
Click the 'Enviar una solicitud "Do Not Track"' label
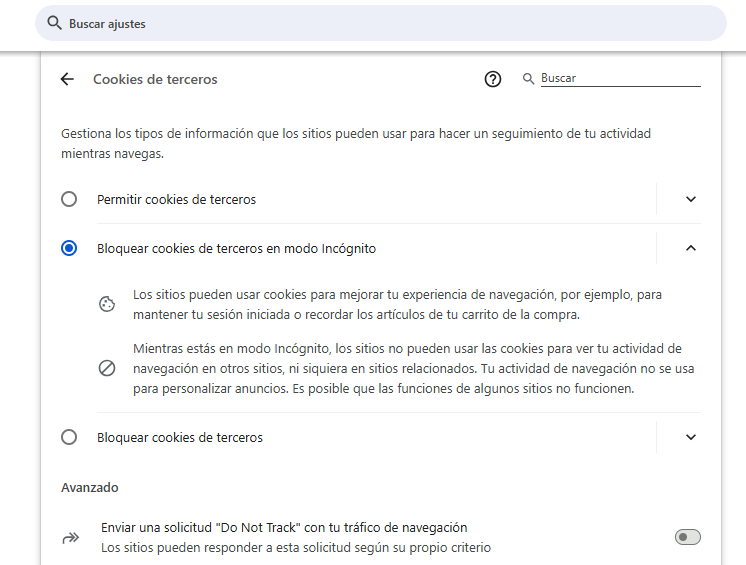pos(284,527)
